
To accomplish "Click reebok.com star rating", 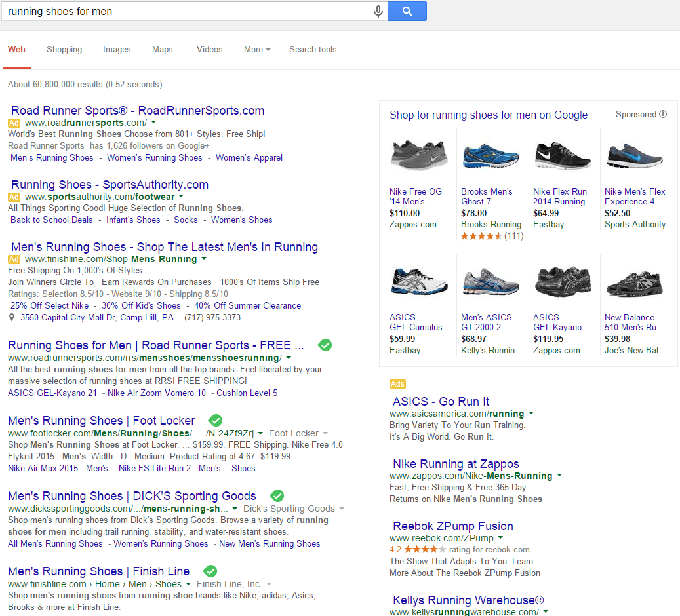I will (x=424, y=549).
